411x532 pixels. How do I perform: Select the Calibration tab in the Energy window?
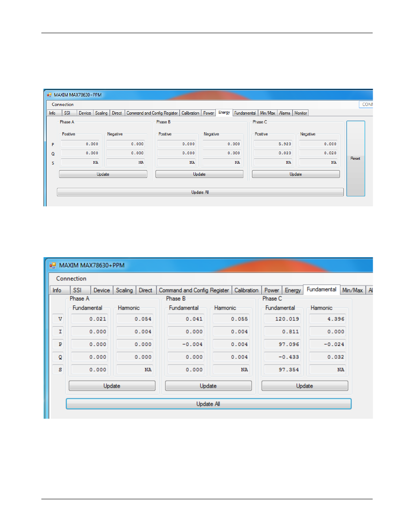click(x=190, y=113)
